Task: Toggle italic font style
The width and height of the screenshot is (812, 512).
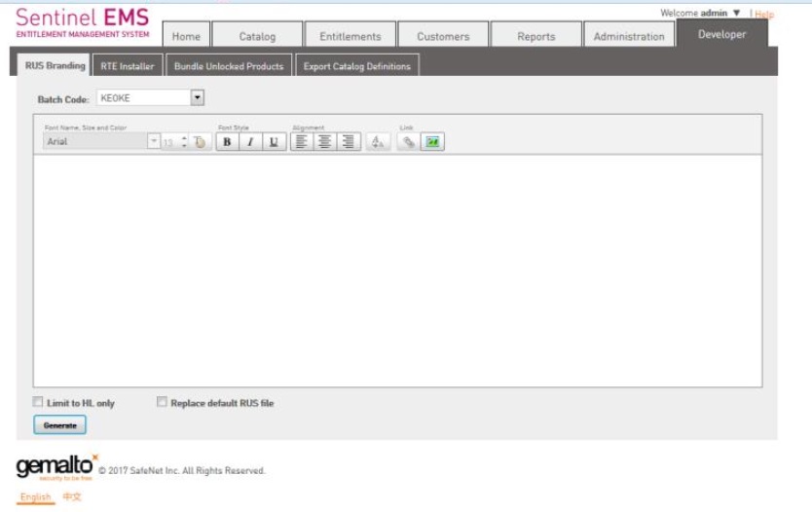Action: 250,142
